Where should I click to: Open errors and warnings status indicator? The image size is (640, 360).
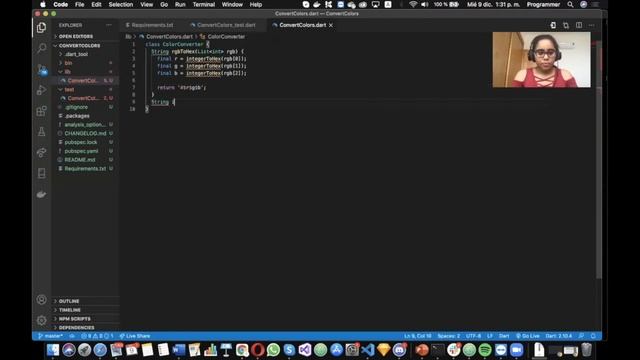(97, 336)
